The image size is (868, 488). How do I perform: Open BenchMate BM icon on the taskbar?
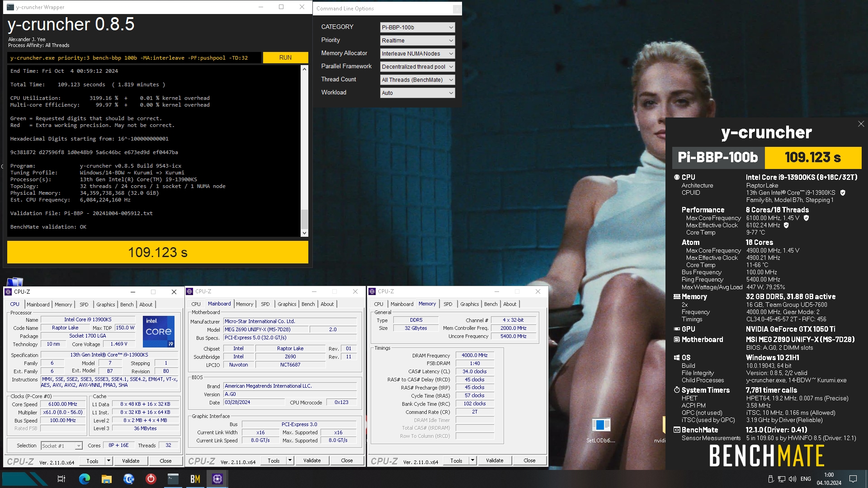[x=195, y=479]
